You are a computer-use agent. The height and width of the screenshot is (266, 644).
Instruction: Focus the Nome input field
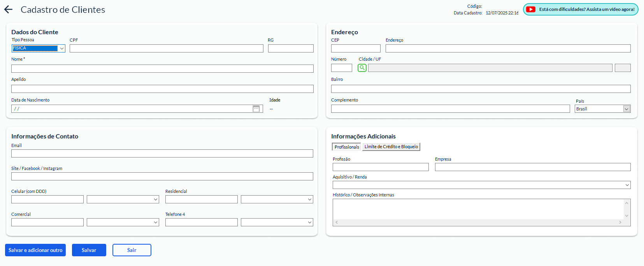162,69
